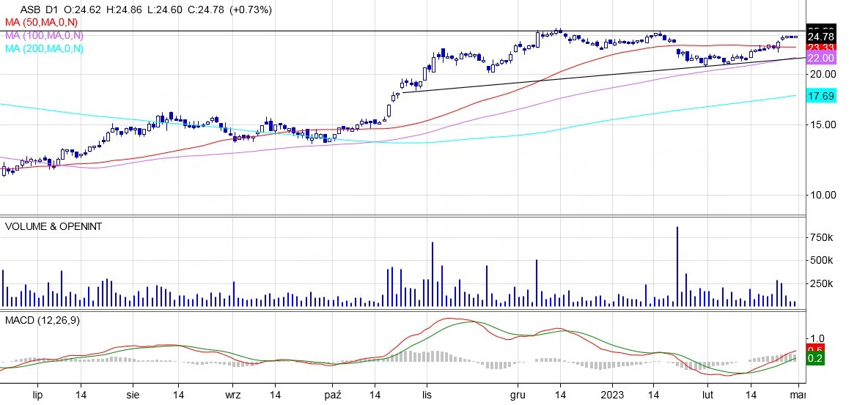Image resolution: width=868 pixels, height=405 pixels.
Task: Click the black 24.78 current price tag
Action: point(820,37)
